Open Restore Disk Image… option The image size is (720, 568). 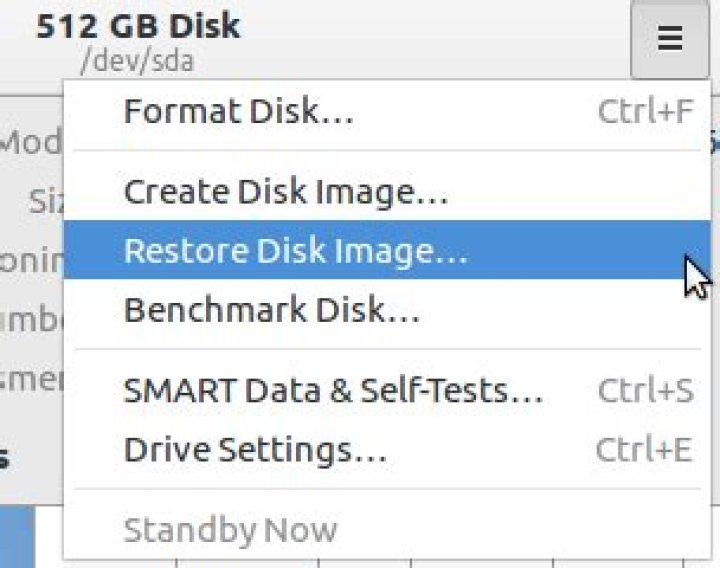pyautogui.click(x=388, y=250)
